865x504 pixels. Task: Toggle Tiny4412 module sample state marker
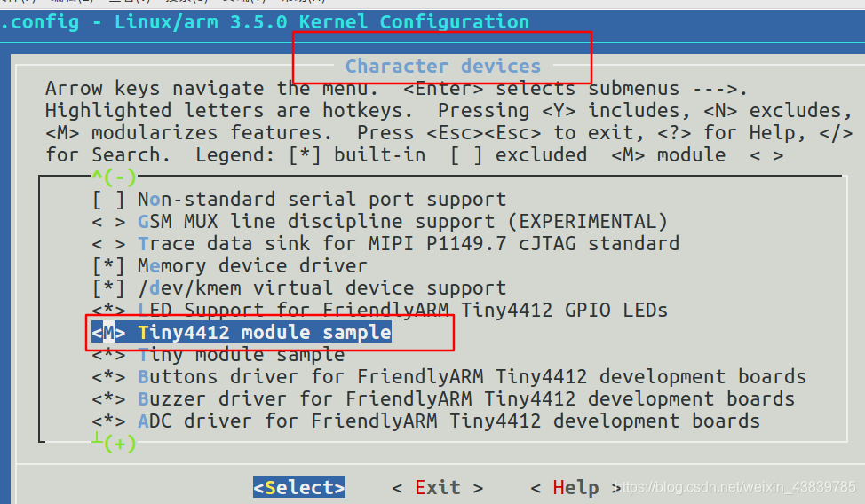(x=108, y=333)
